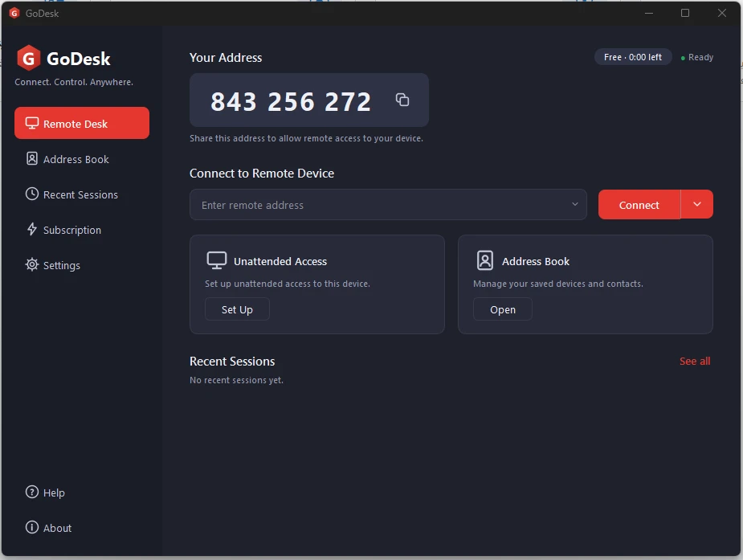The image size is (743, 560).
Task: Show the About page
Action: point(82,528)
